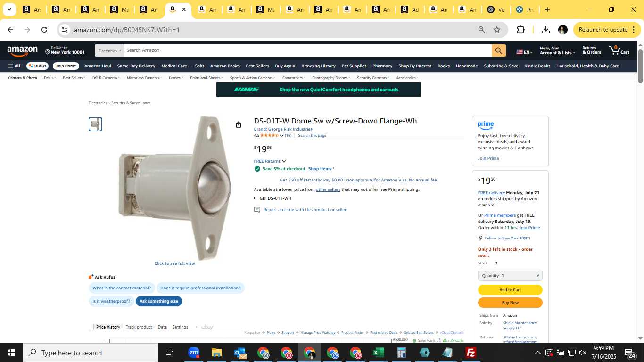The height and width of the screenshot is (362, 644).
Task: Click the yellow Add to Cart button
Action: pyautogui.click(x=510, y=290)
